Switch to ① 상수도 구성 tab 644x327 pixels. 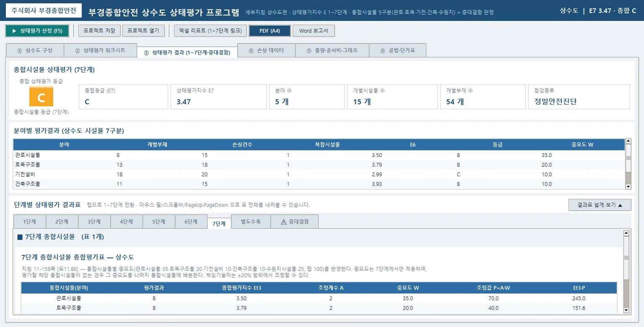pyautogui.click(x=35, y=50)
